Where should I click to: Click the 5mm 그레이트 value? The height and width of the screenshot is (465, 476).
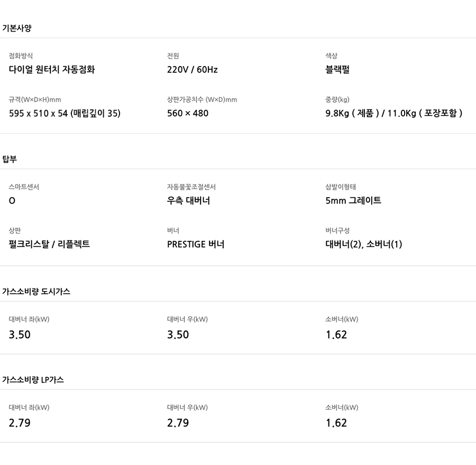point(353,200)
